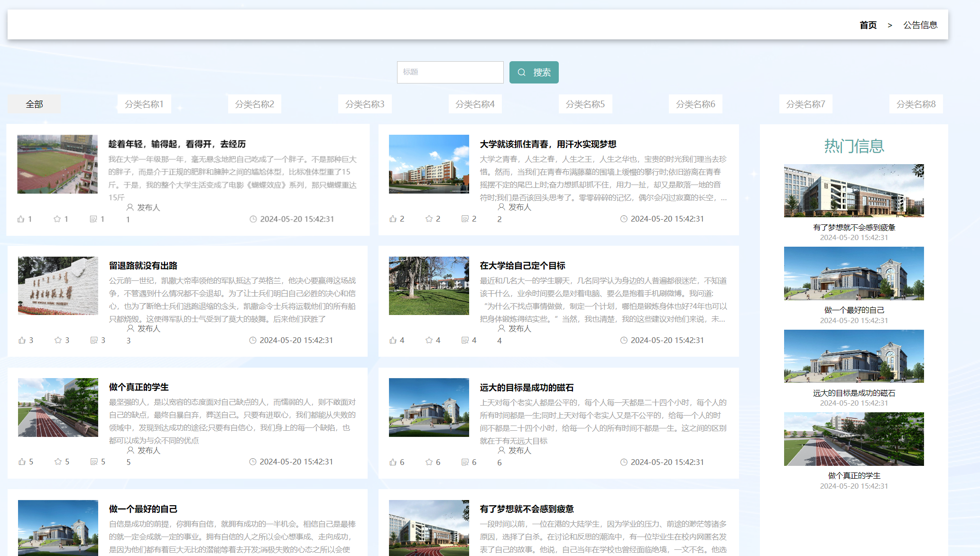Select category 分类名称8
This screenshot has width=980, height=556.
[915, 104]
